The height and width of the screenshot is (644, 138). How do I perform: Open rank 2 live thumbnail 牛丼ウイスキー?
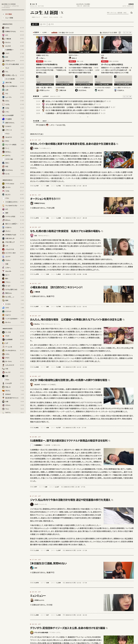tap(84, 45)
